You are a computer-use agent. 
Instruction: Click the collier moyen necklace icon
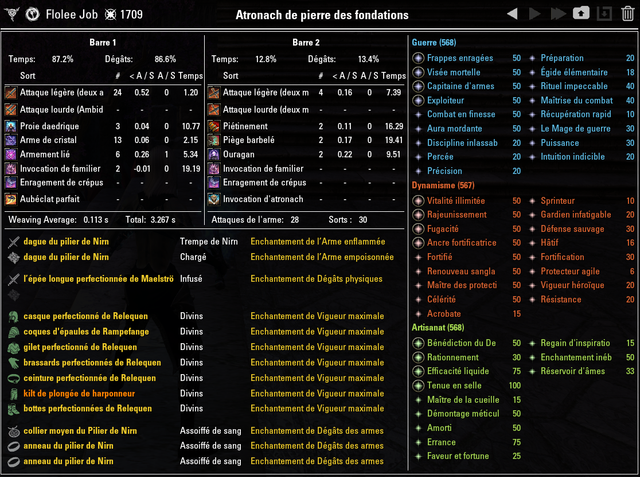coord(13,431)
